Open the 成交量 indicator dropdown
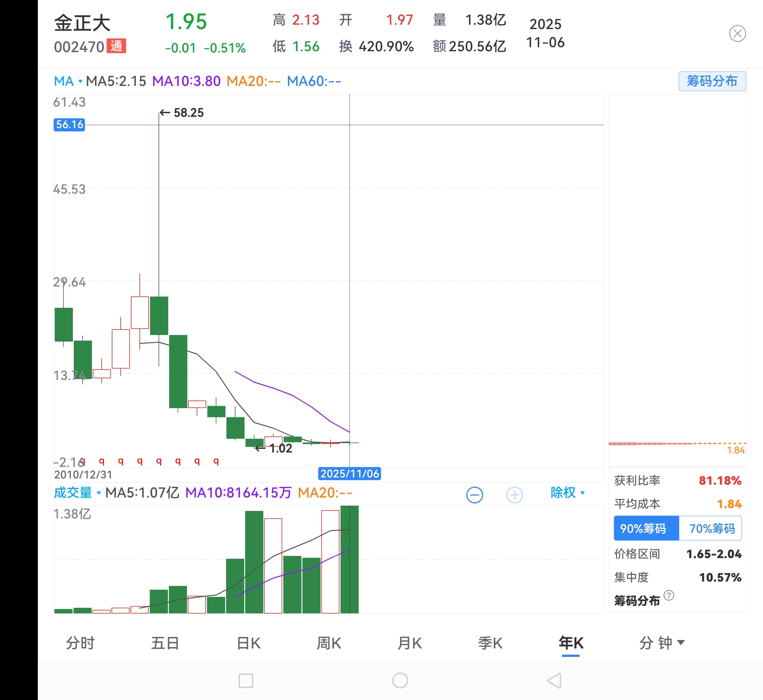Image resolution: width=763 pixels, height=700 pixels. pos(77,493)
